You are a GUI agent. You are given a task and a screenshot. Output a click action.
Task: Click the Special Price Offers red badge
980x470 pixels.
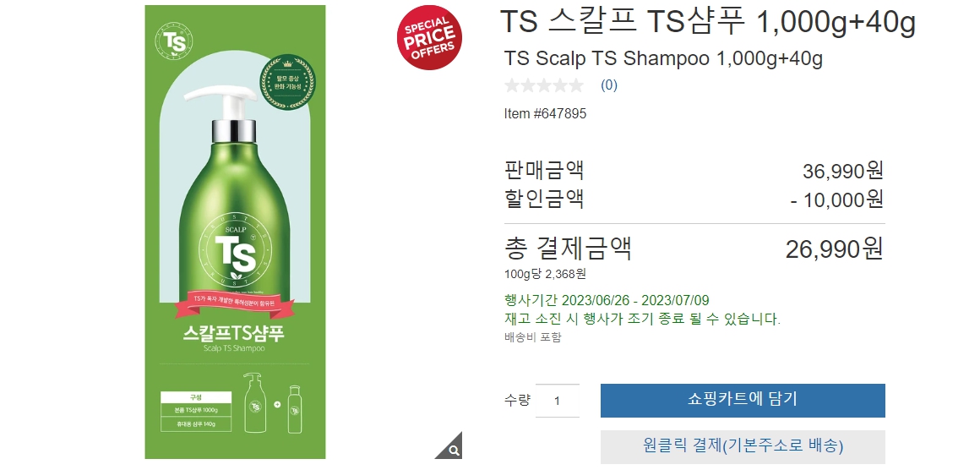(x=429, y=37)
